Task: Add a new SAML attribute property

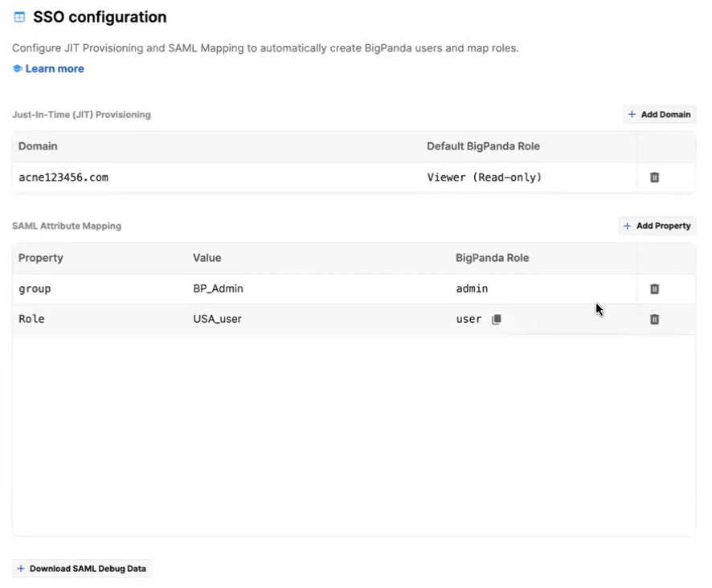Action: point(657,226)
